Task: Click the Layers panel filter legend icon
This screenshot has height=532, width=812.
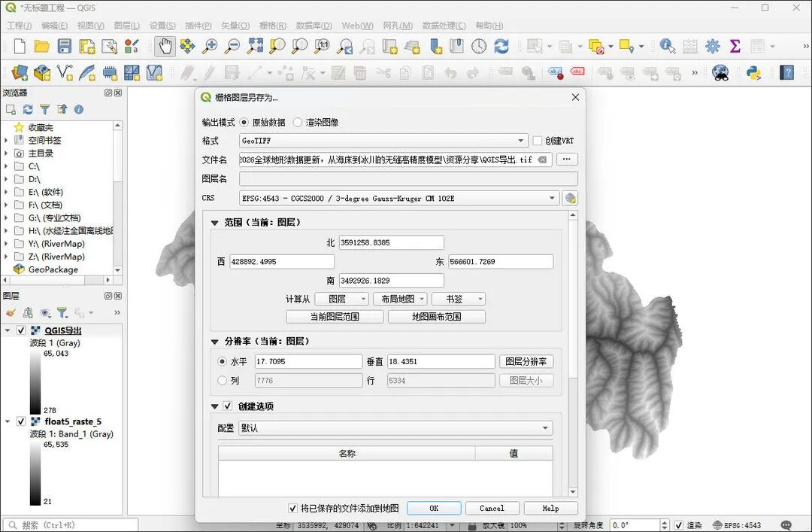Action: (x=62, y=313)
